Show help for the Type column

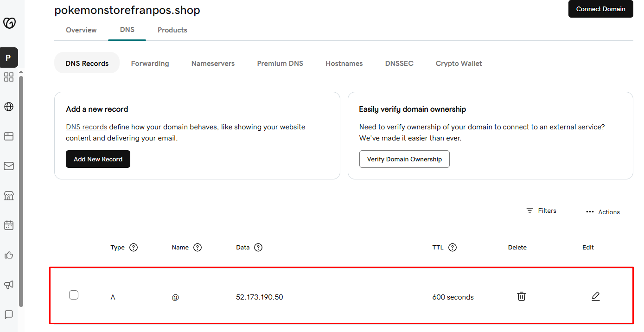[134, 247]
